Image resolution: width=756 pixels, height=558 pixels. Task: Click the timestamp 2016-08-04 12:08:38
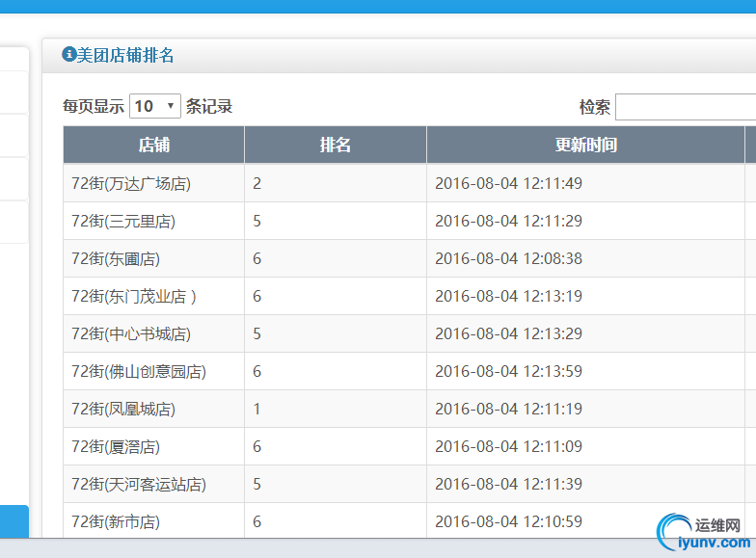[508, 258]
